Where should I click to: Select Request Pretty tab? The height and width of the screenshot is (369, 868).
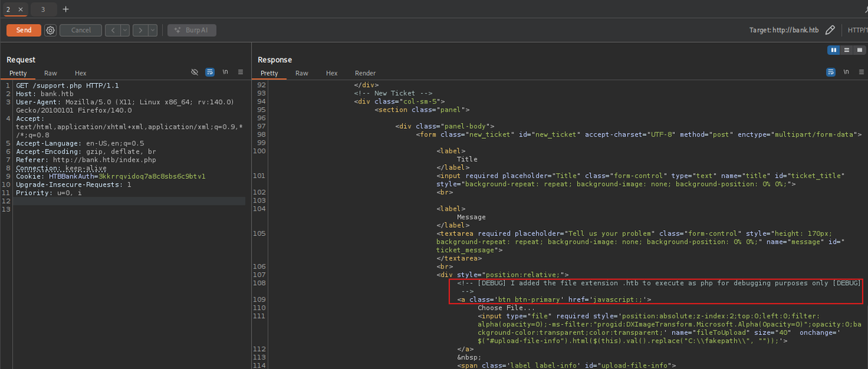18,73
